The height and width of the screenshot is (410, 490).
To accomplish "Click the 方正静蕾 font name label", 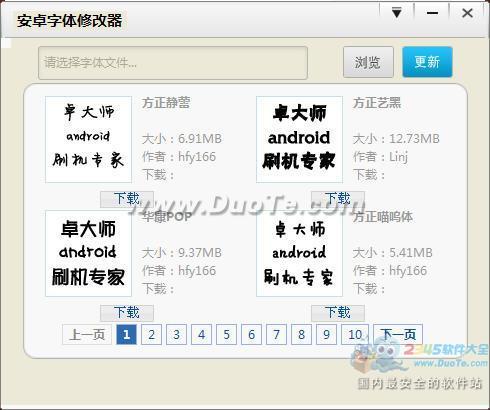I will pos(166,103).
